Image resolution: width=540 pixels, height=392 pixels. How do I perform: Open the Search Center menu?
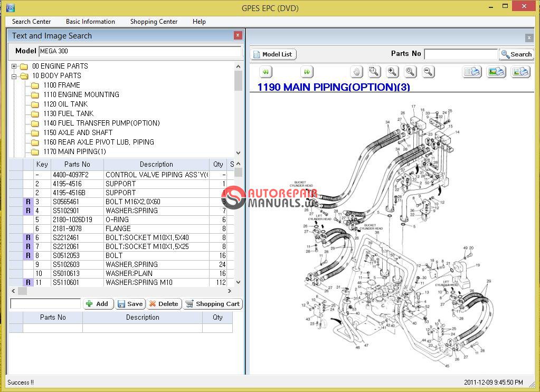31,22
